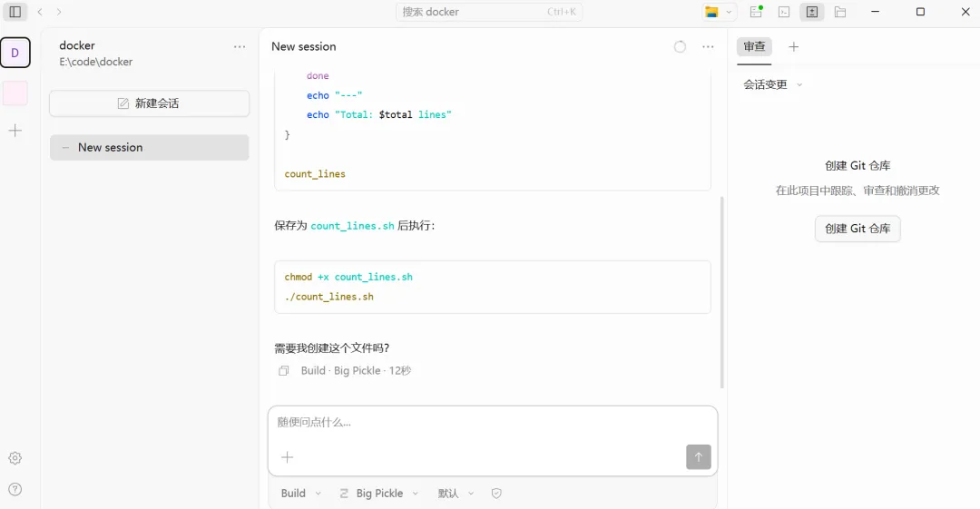Open the server status icon with green dot

click(756, 12)
